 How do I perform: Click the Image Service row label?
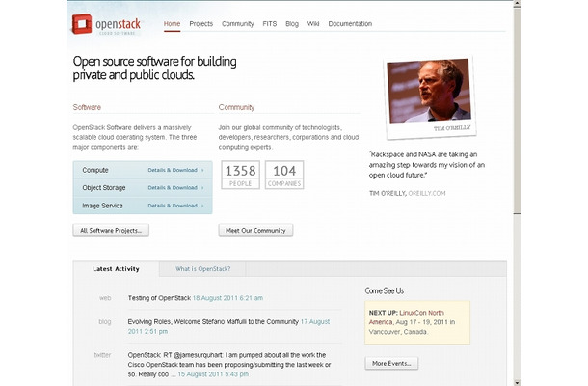[102, 206]
